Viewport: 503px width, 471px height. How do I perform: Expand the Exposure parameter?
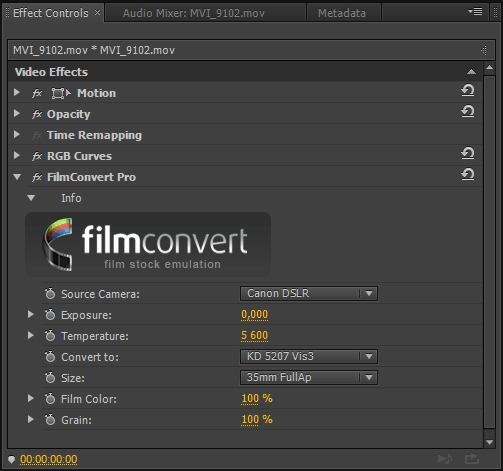pos(31,314)
